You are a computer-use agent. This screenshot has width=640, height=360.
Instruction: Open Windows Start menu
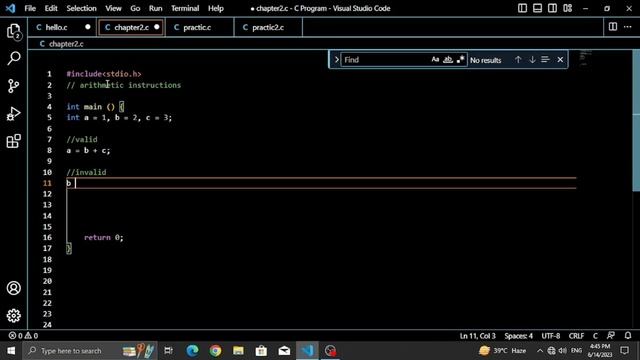coord(11,351)
